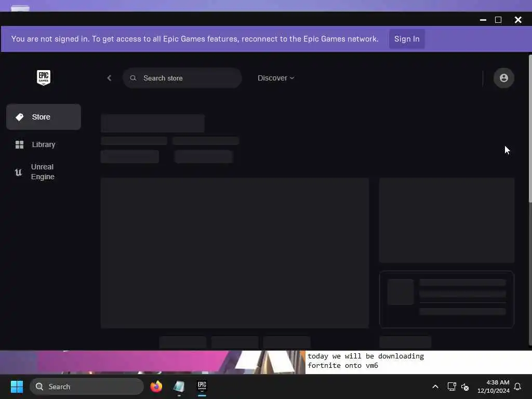Open the Library section
The height and width of the screenshot is (399, 532).
(44, 144)
